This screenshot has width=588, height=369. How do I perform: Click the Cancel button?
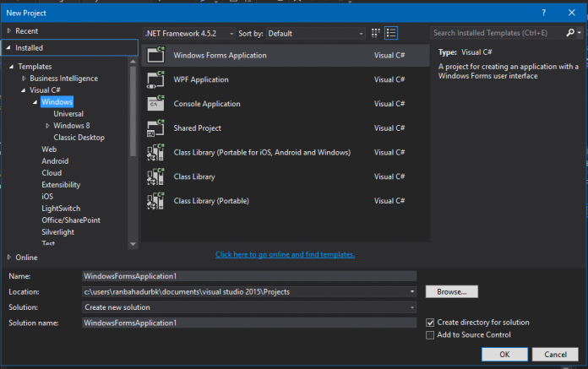coord(555,355)
